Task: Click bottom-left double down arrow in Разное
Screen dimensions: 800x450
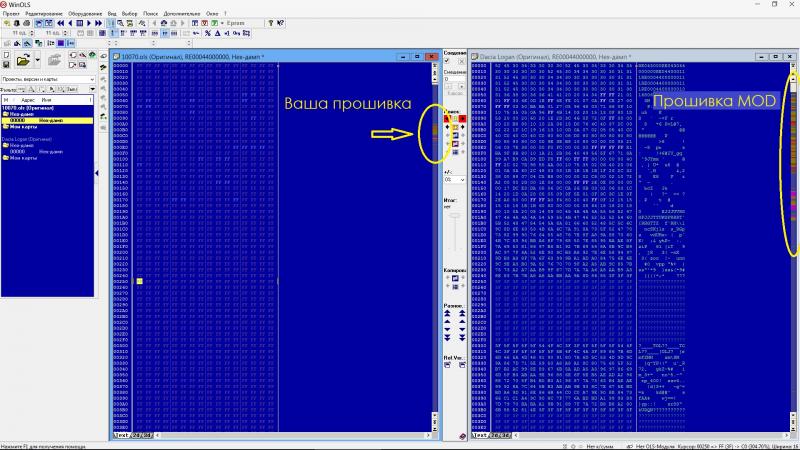Action: click(447, 338)
